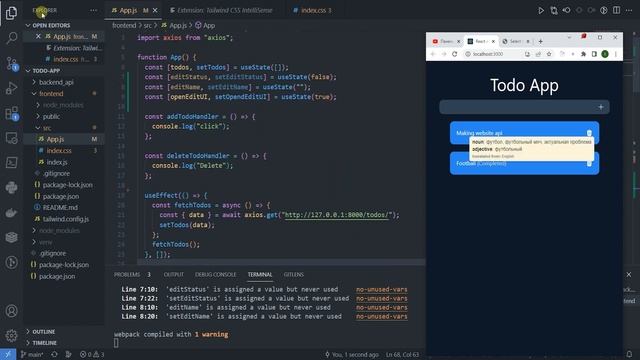The width and height of the screenshot is (640, 360).
Task: Collapse the frontend folder
Action: point(51,93)
